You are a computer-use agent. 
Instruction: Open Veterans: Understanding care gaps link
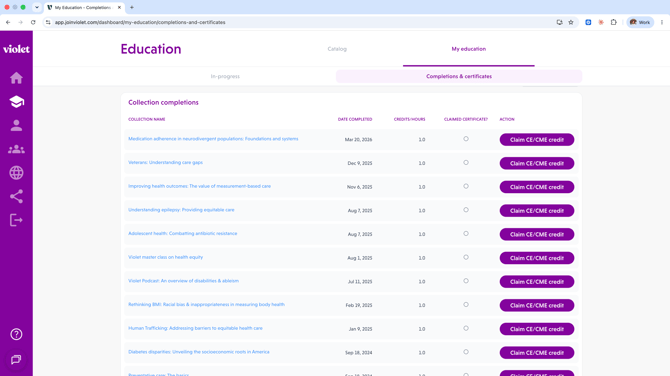point(165,162)
